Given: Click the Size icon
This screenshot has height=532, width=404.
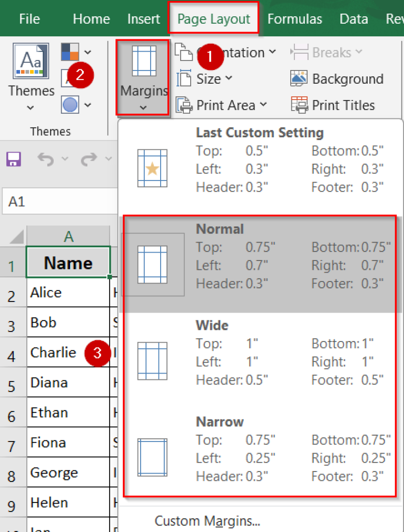Looking at the screenshot, I should click(186, 78).
